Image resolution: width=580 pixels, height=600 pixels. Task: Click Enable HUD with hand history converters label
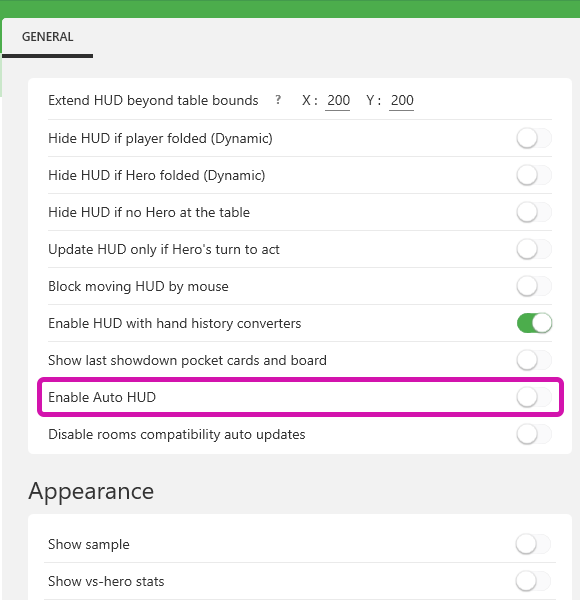pos(174,323)
